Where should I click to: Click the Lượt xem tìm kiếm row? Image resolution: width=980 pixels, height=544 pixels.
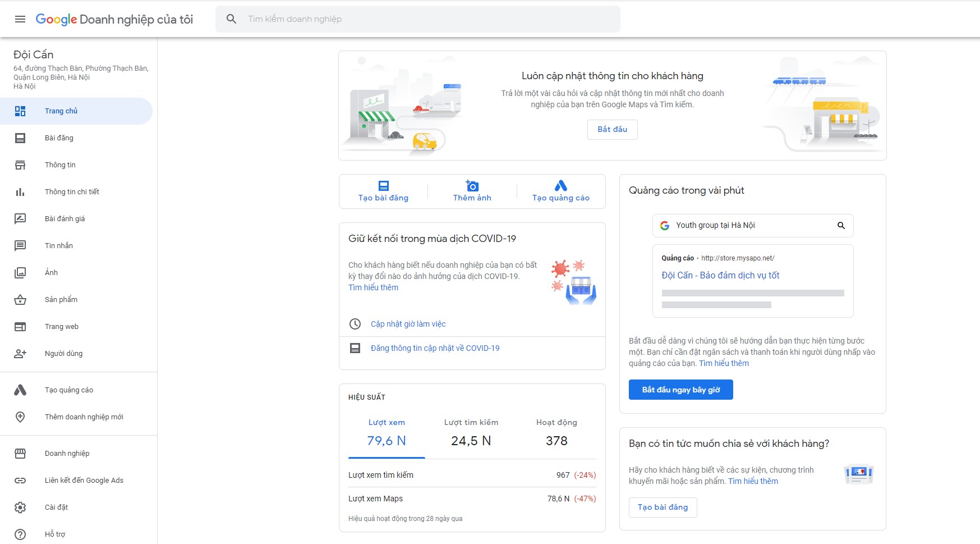472,475
